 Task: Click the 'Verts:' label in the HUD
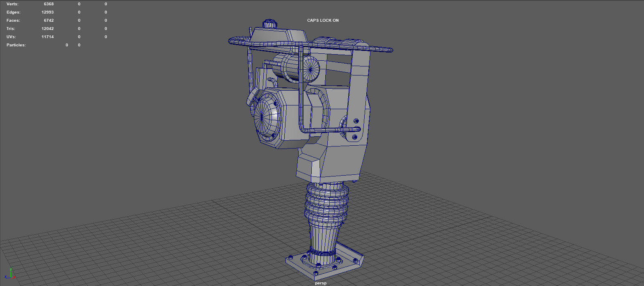click(12, 4)
